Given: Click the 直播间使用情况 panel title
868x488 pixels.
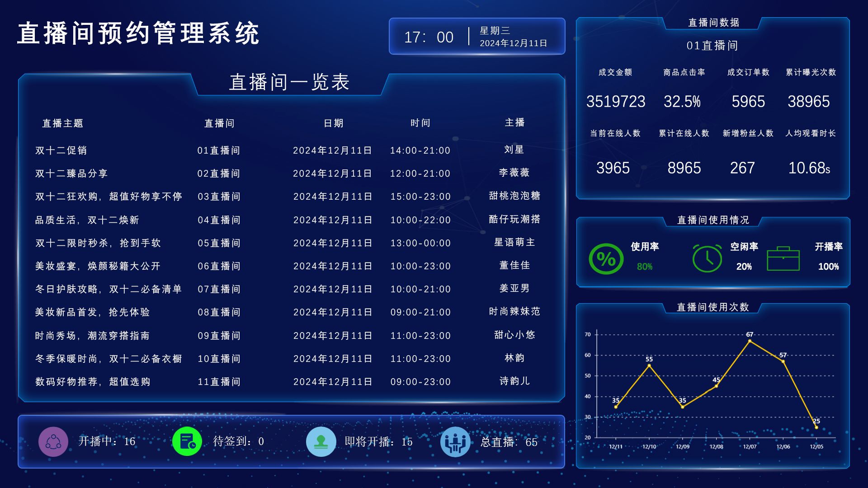Looking at the screenshot, I should click(x=713, y=220).
